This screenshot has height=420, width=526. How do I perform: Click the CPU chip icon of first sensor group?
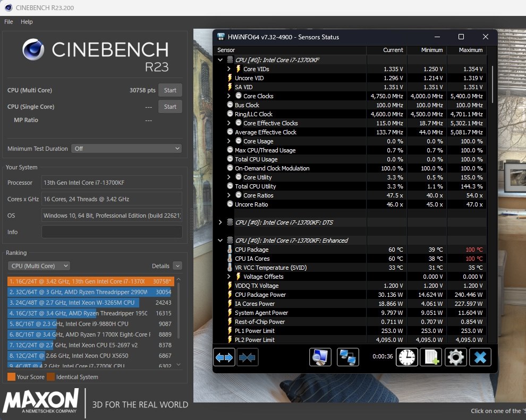[x=230, y=59]
